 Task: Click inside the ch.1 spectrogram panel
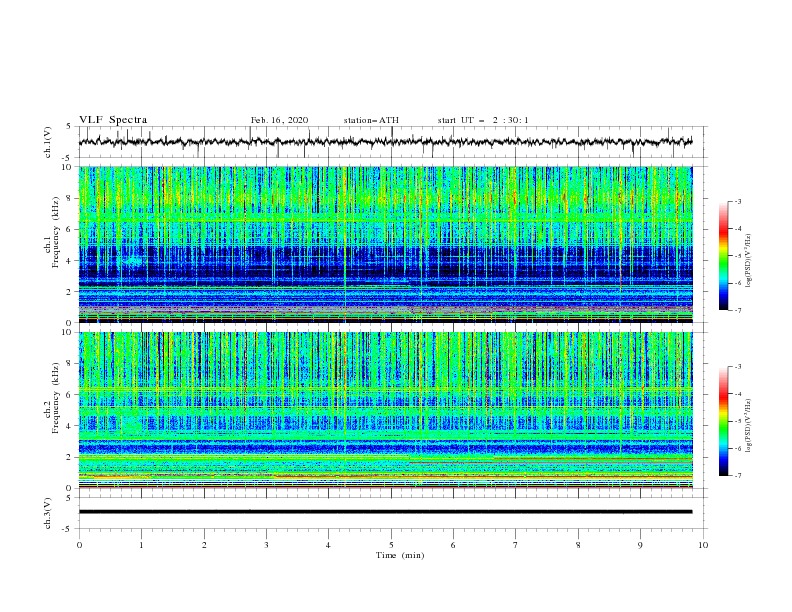[385, 244]
